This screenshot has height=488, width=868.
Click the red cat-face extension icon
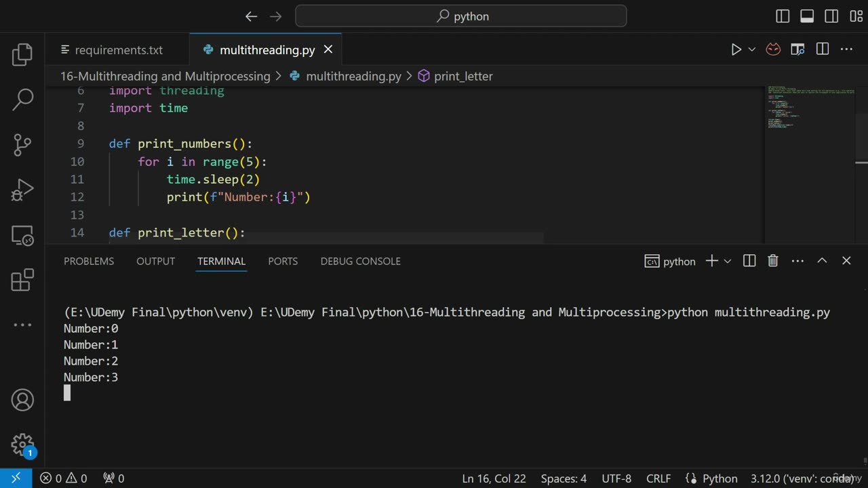(773, 49)
